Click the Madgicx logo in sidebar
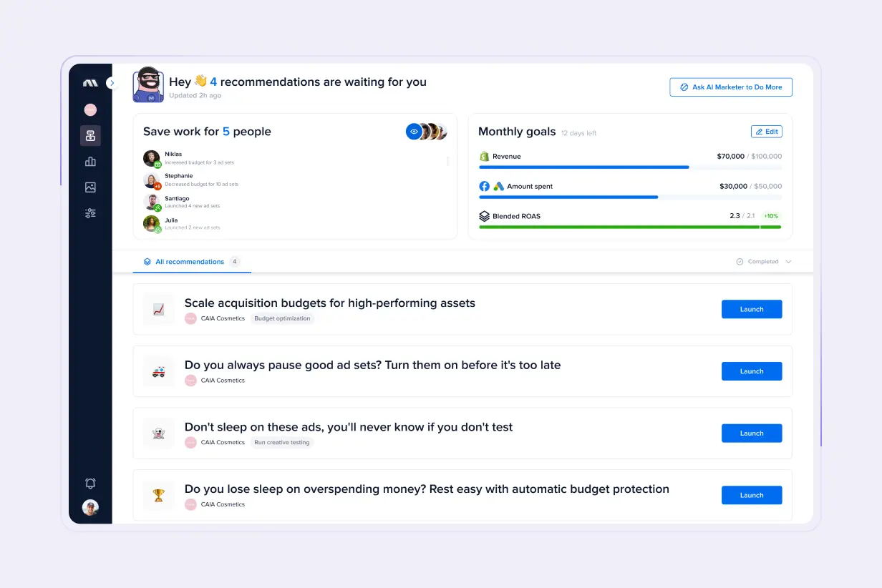 coord(90,83)
